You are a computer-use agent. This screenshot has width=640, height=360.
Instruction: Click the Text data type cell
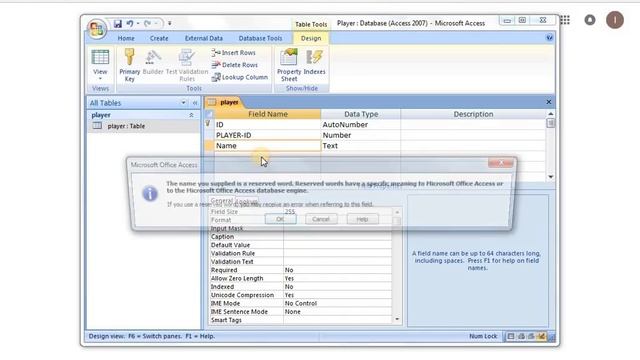click(x=361, y=146)
